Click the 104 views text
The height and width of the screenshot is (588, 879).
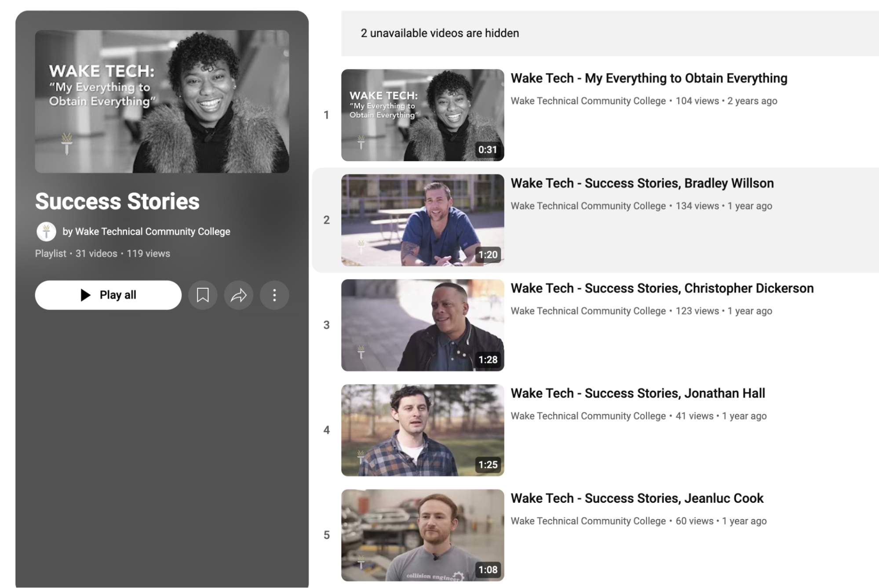click(697, 101)
